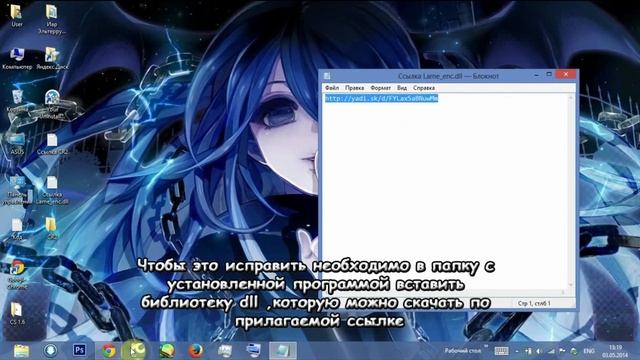Click the Action Center flag tray icon
The width and height of the screenshot is (640, 360).
[x=562, y=351]
